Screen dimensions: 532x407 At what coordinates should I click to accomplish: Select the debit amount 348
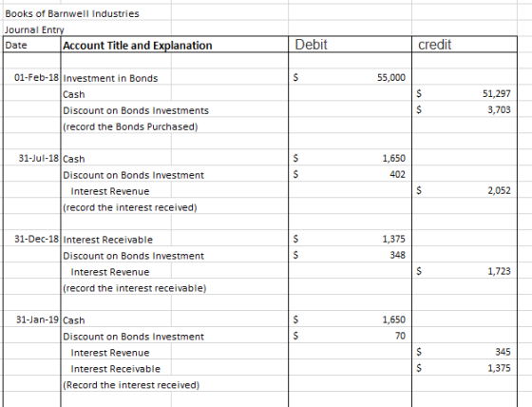(x=397, y=255)
